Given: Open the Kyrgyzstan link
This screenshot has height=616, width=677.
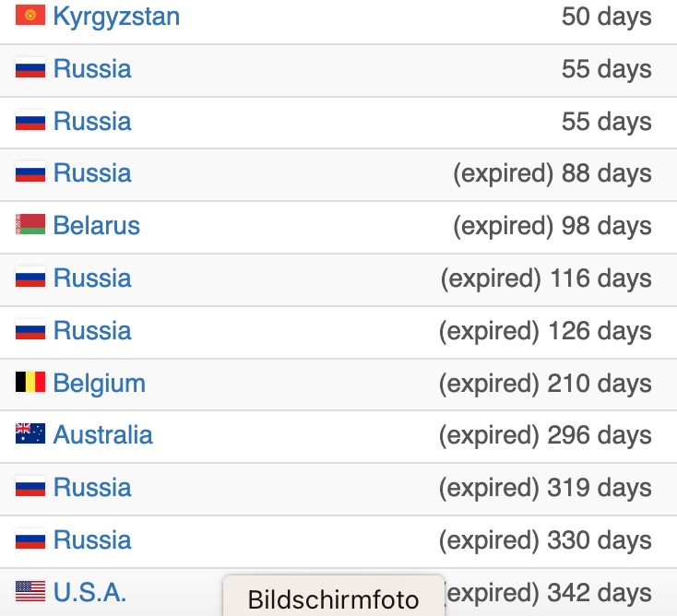Looking at the screenshot, I should 116,17.
